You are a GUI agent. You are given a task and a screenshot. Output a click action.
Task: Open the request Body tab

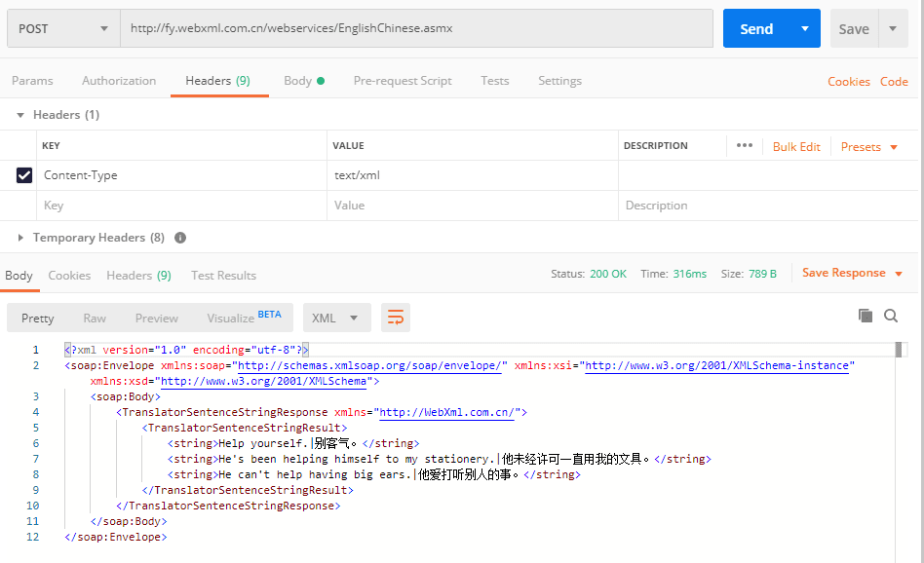[304, 81]
